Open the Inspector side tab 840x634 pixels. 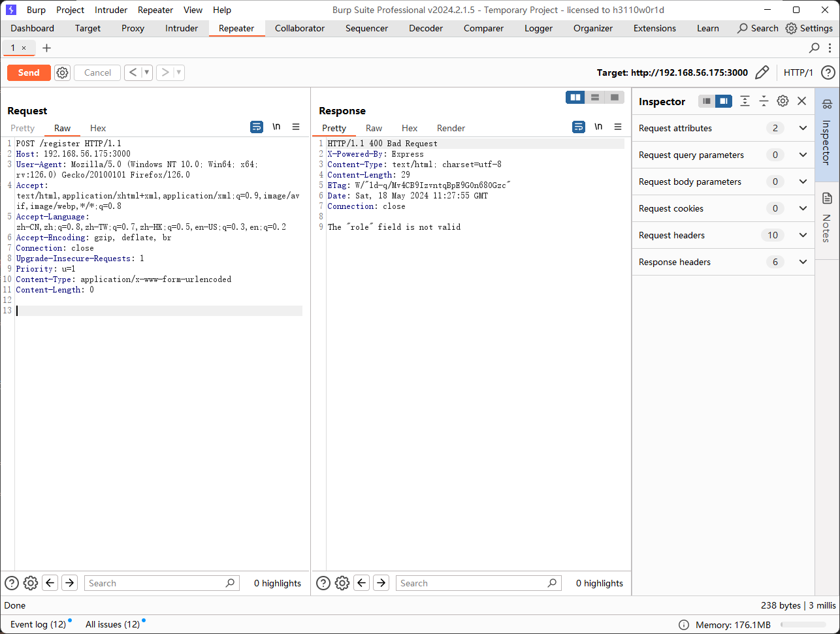(x=827, y=134)
